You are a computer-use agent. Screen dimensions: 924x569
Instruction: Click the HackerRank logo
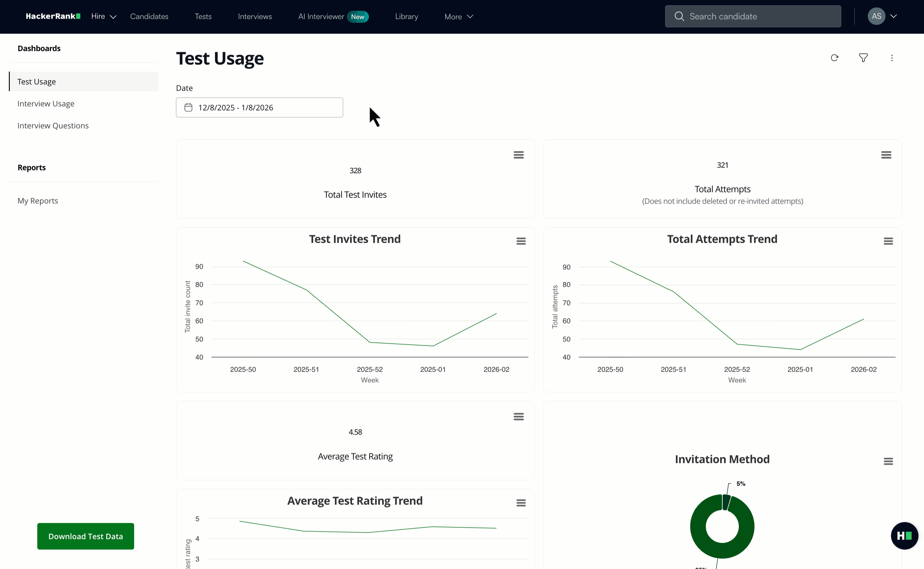tap(53, 16)
